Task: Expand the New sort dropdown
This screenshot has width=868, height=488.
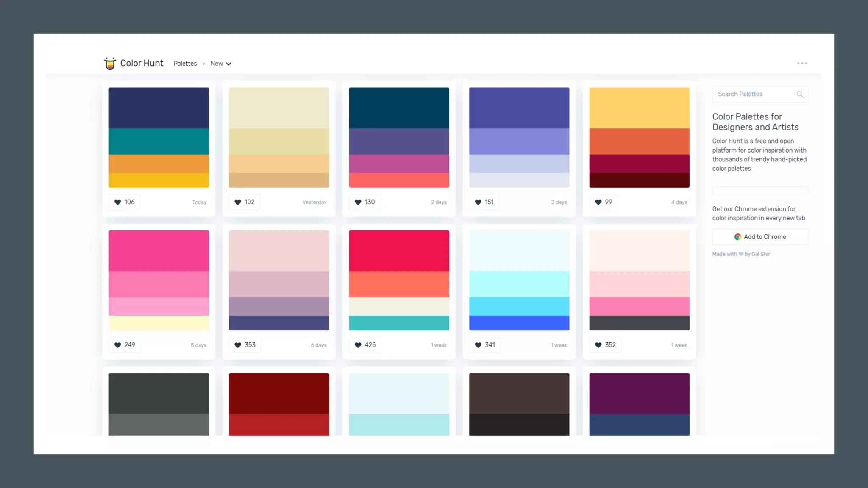Action: [217, 64]
